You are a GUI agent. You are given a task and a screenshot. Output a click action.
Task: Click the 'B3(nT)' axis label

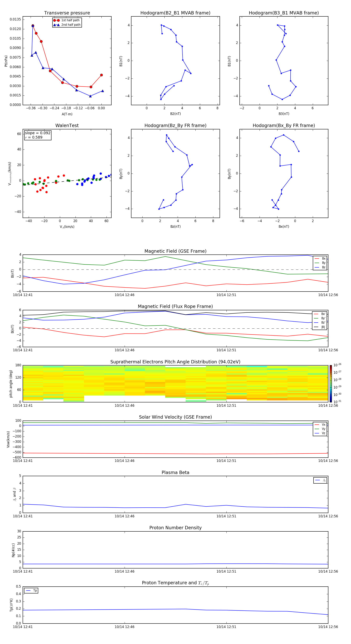pyautogui.click(x=284, y=114)
